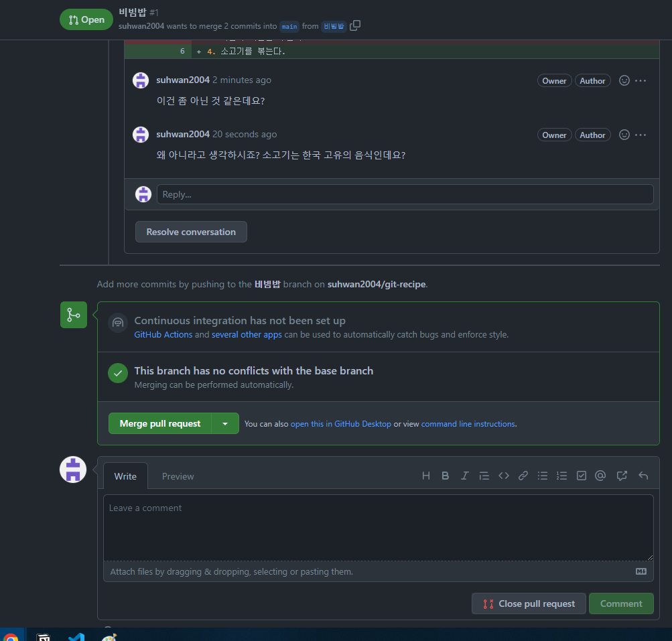Apply bold formatting in the comment toolbar
This screenshot has width=672, height=641.
446,476
